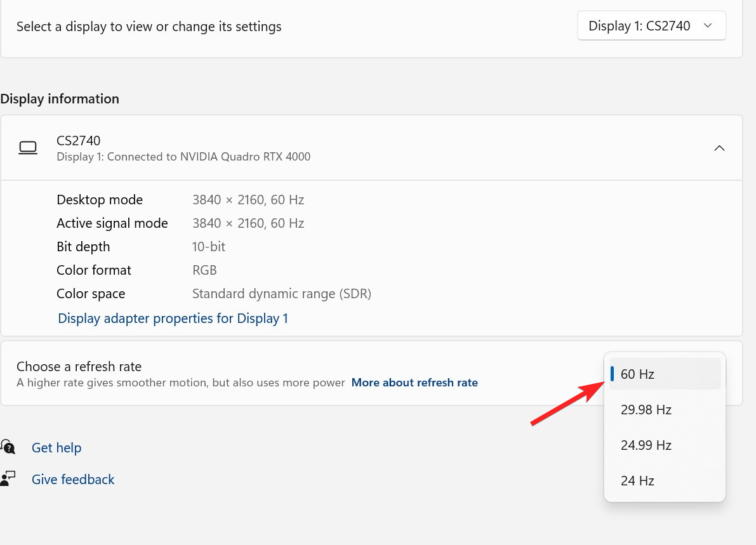Click the Choose a refresh rate label

pyautogui.click(x=79, y=367)
